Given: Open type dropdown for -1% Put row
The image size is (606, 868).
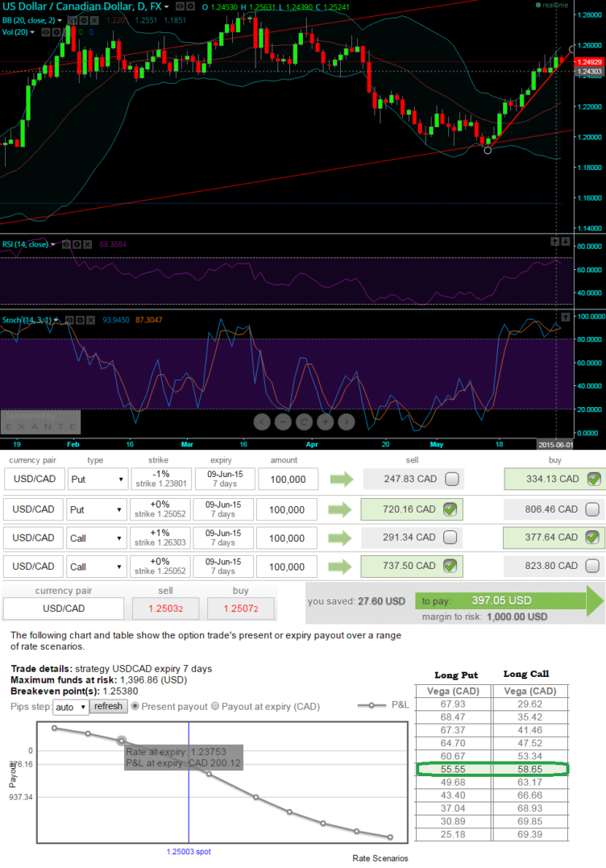Looking at the screenshot, I should click(98, 480).
